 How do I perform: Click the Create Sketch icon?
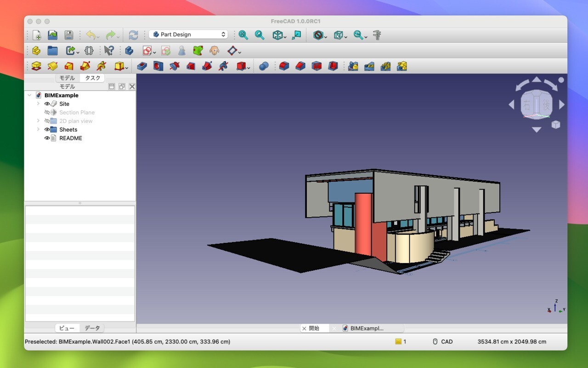click(x=147, y=51)
